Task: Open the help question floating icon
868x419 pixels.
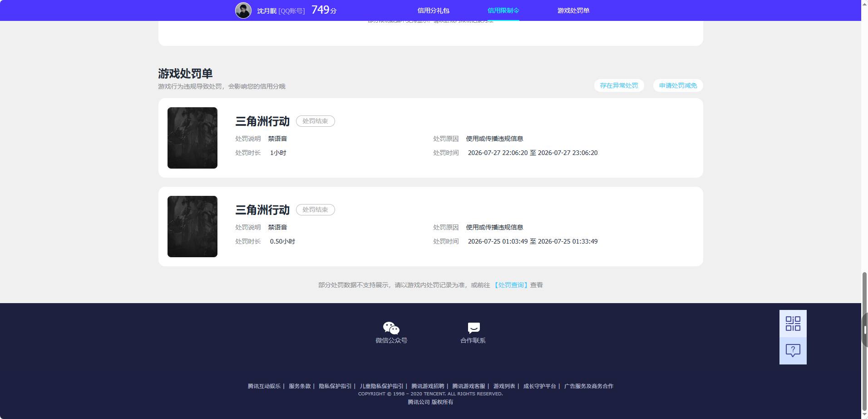Action: 793,350
